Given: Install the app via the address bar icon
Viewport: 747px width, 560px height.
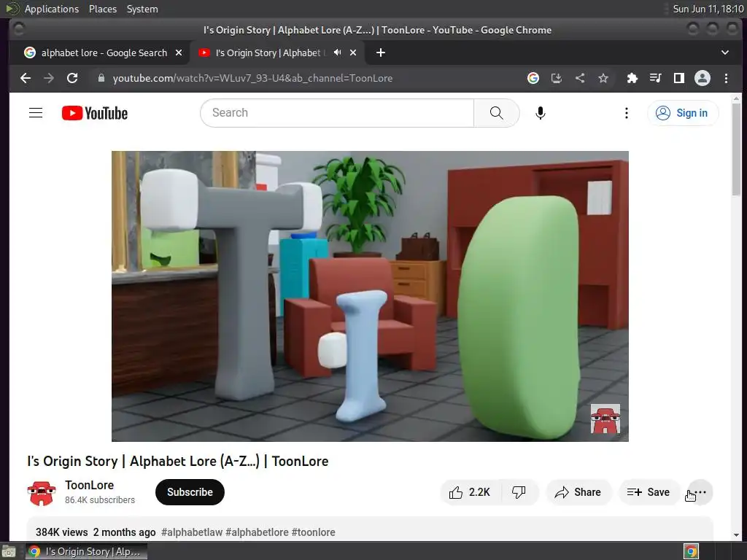Looking at the screenshot, I should point(557,78).
